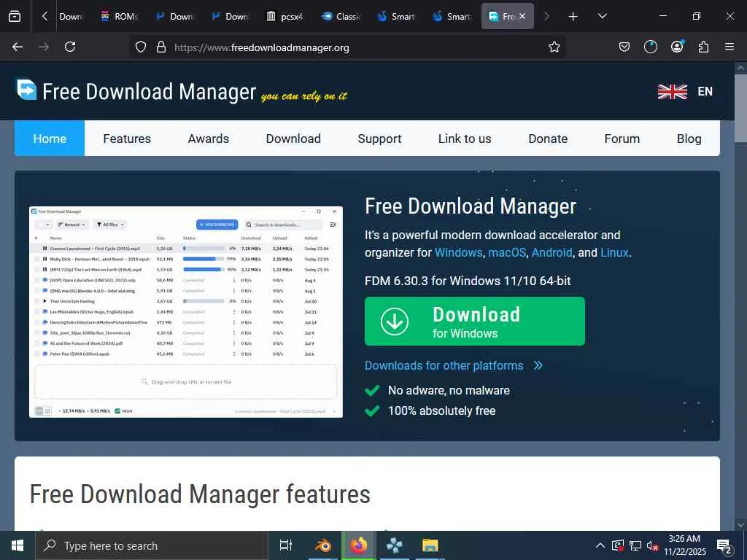Switch to the first Smart tab
This screenshot has width=747, height=560.
(395, 17)
